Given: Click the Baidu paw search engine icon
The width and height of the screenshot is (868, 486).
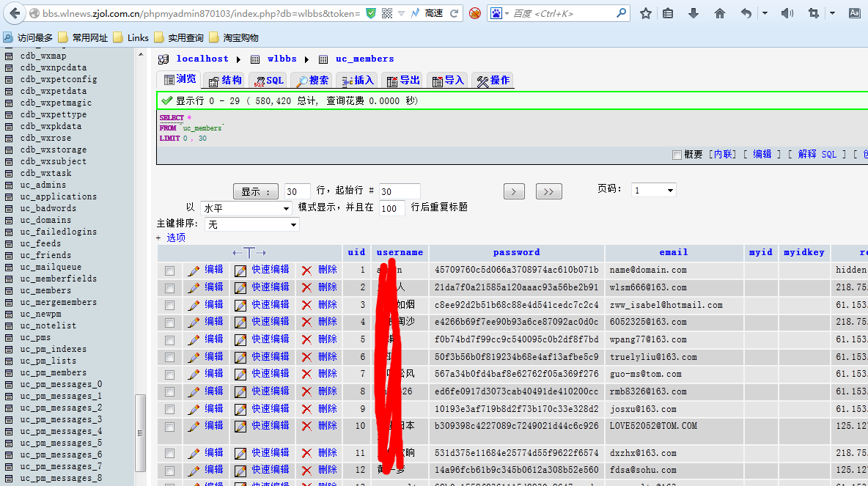Looking at the screenshot, I should 496,13.
